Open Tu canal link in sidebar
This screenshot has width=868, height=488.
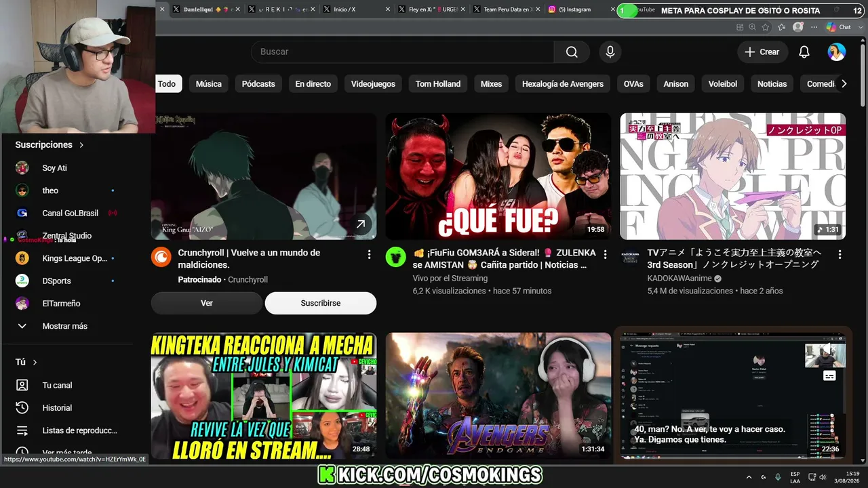(57, 385)
